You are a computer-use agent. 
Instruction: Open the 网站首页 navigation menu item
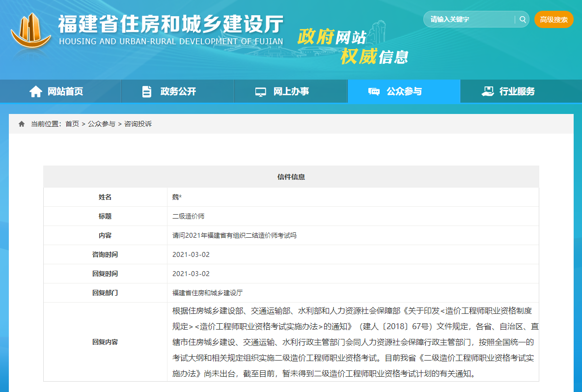tap(65, 92)
